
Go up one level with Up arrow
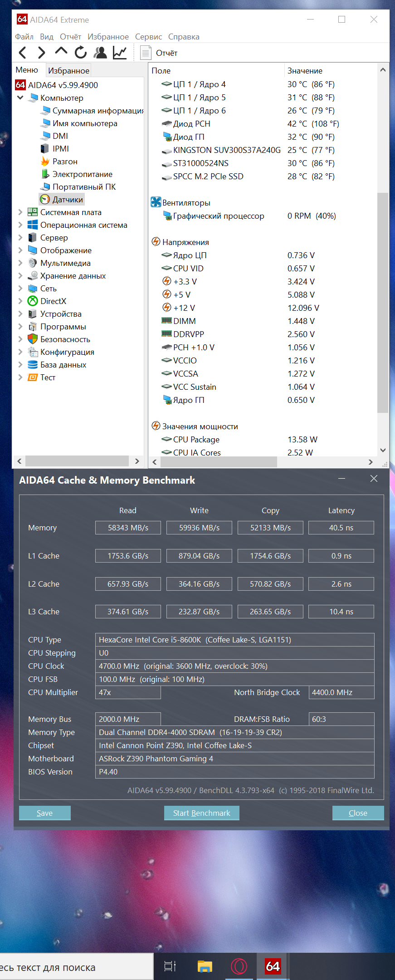[x=61, y=52]
